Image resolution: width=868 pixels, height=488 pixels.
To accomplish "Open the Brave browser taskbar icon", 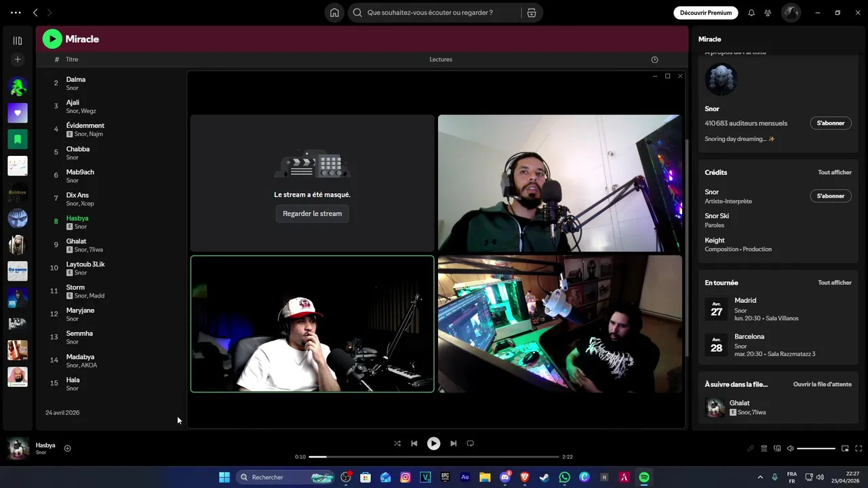I will click(524, 477).
